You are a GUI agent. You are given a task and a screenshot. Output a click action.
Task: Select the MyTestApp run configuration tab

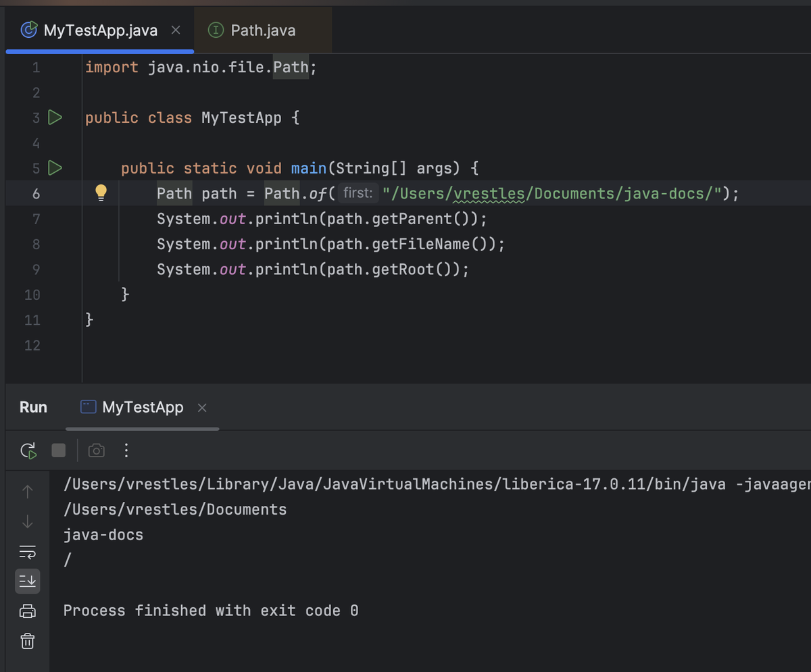pos(143,407)
